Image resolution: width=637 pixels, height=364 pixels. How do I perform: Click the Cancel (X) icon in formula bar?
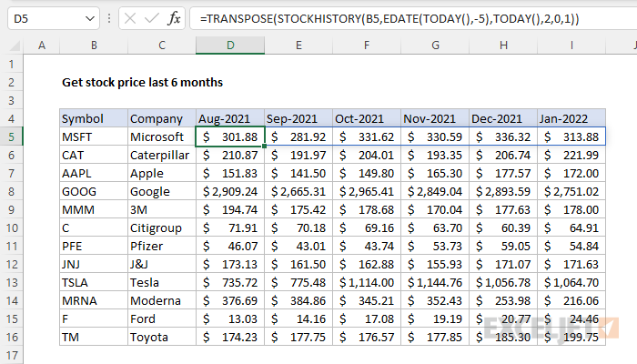(127, 18)
